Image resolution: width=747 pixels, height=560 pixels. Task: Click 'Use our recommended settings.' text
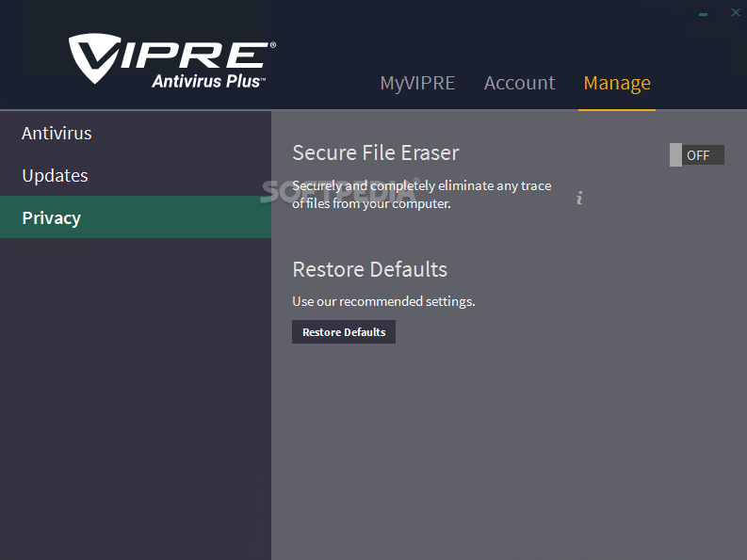383,301
